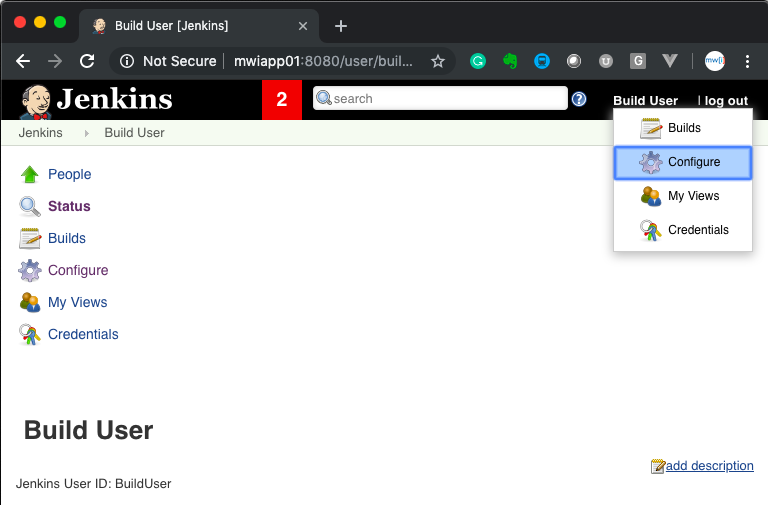The image size is (768, 505).
Task: Click the add description link
Action: tap(709, 466)
